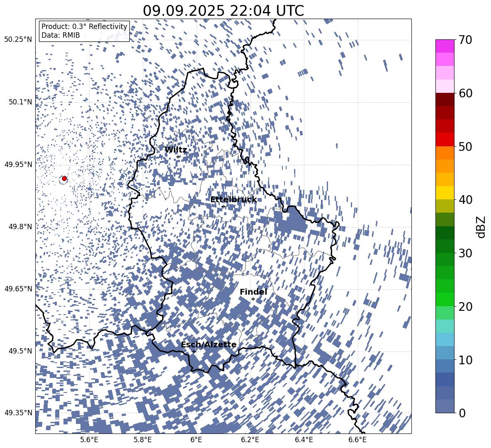The width and height of the screenshot is (491, 448).
Task: Click the 49.95°N latitude label
Action: click(18, 165)
